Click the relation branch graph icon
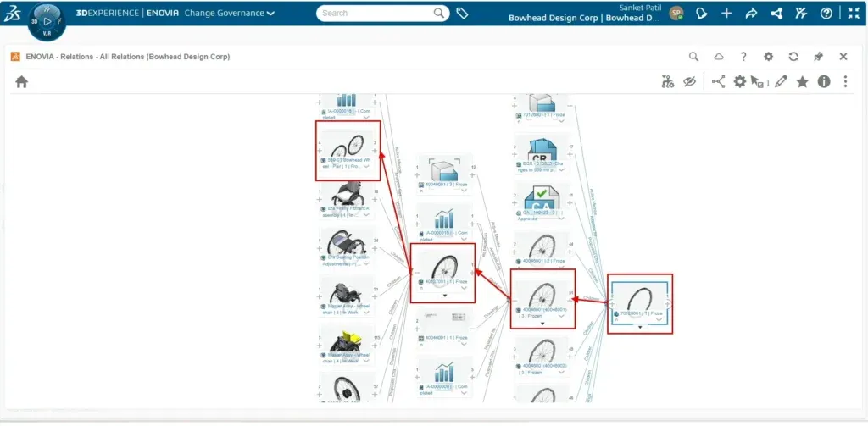The width and height of the screenshot is (868, 426). [719, 82]
